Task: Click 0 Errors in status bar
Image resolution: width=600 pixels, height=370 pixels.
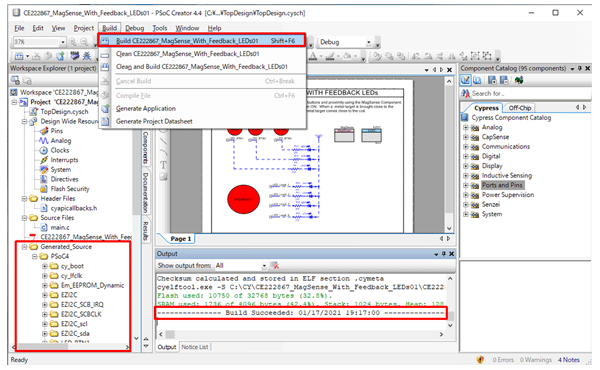Action: 503,360
